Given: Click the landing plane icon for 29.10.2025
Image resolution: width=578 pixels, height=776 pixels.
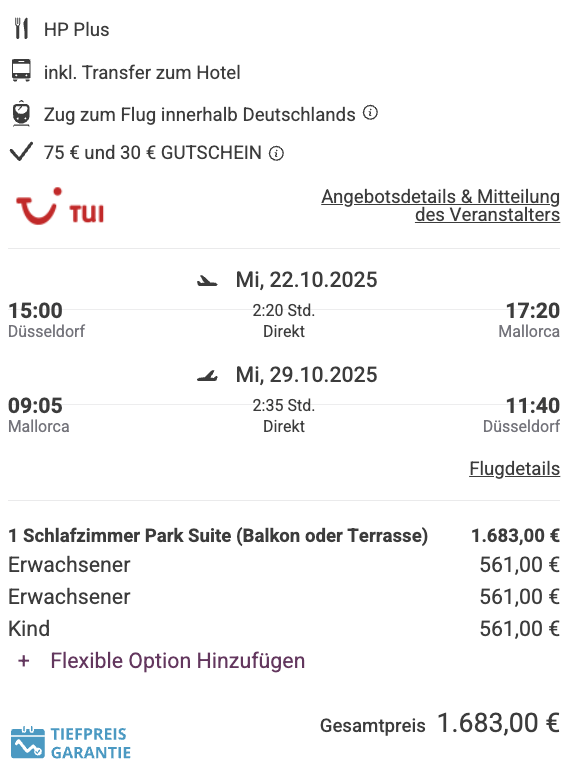Looking at the screenshot, I should (207, 376).
